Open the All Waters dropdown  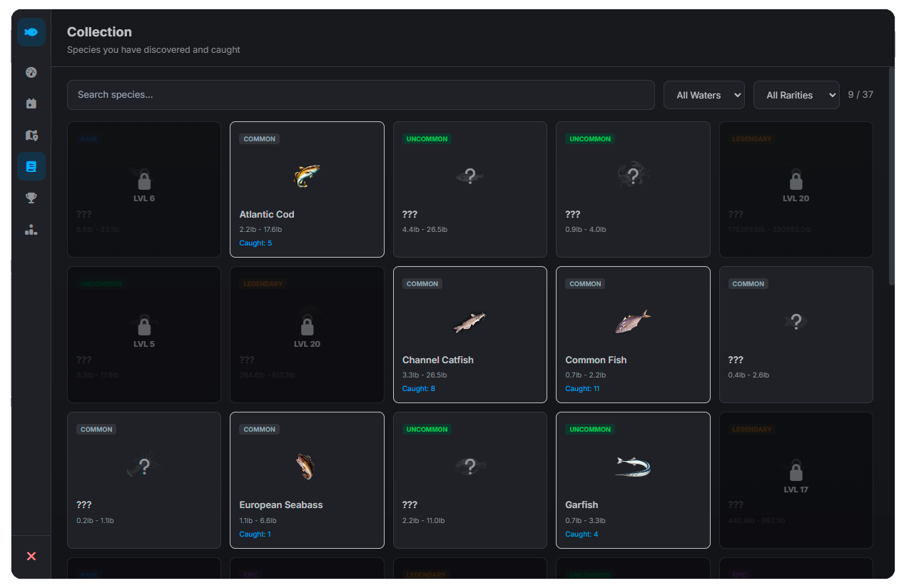(704, 95)
